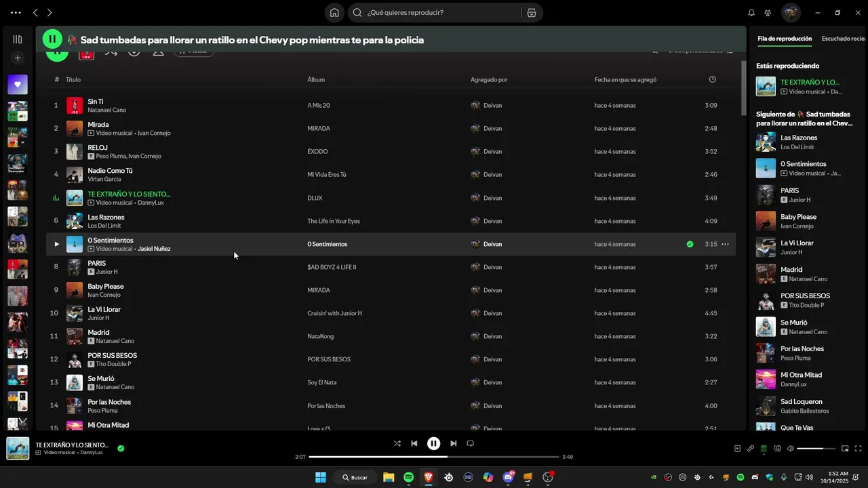Collapse the library sidebar icon
868x488 pixels.
[18, 39]
